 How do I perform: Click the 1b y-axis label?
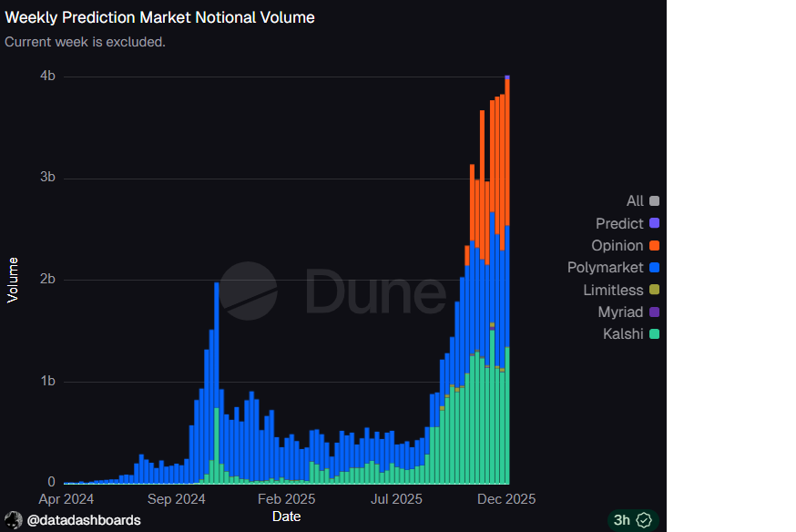click(x=47, y=381)
